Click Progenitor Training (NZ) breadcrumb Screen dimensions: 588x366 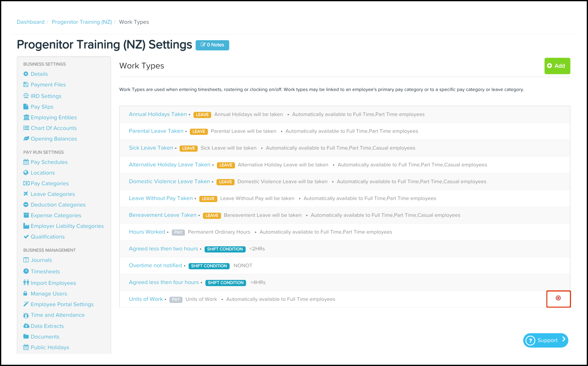(x=82, y=22)
